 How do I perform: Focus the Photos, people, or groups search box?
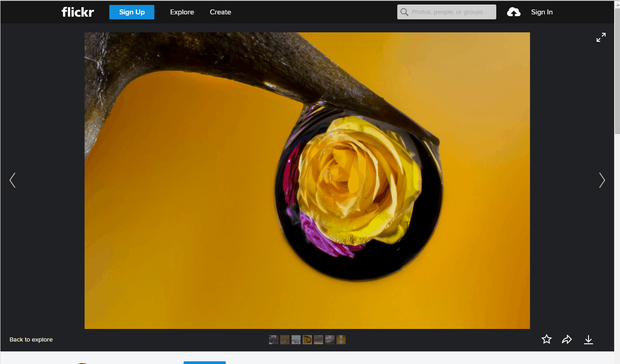pyautogui.click(x=447, y=12)
